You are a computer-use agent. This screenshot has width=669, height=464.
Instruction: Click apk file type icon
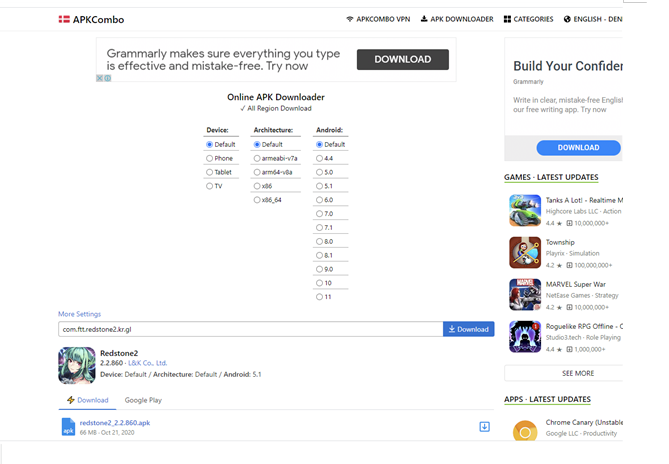point(68,427)
